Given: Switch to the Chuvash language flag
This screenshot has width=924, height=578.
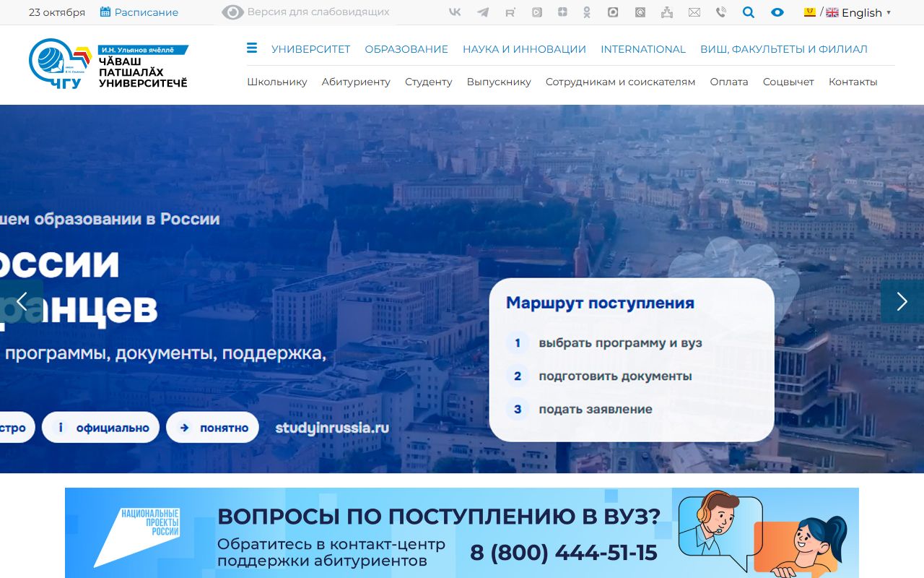Looking at the screenshot, I should pos(810,12).
